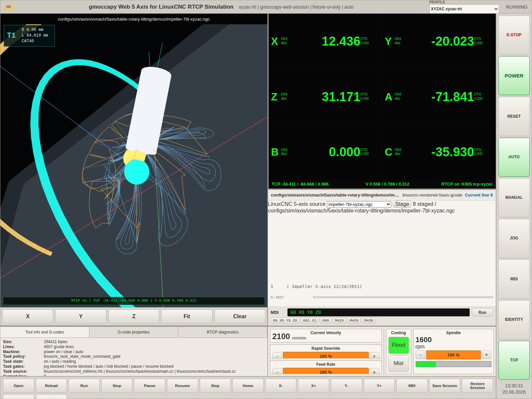
Task: Click the T1 tool info overlay
Action: [x=29, y=36]
